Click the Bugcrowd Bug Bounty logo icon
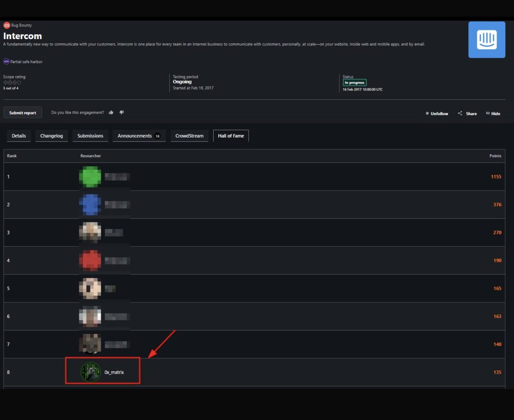 [6, 25]
